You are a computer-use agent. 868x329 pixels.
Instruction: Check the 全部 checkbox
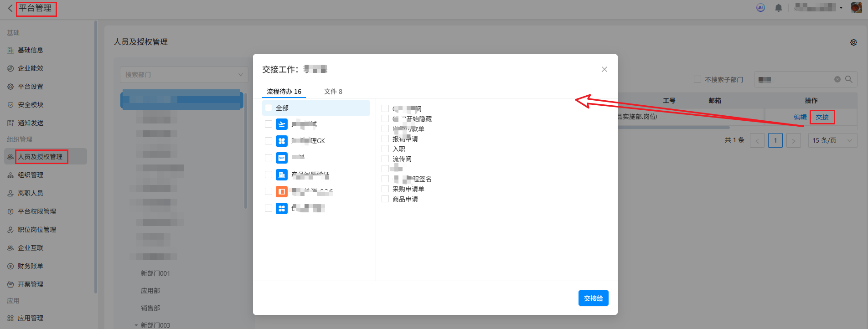(269, 108)
